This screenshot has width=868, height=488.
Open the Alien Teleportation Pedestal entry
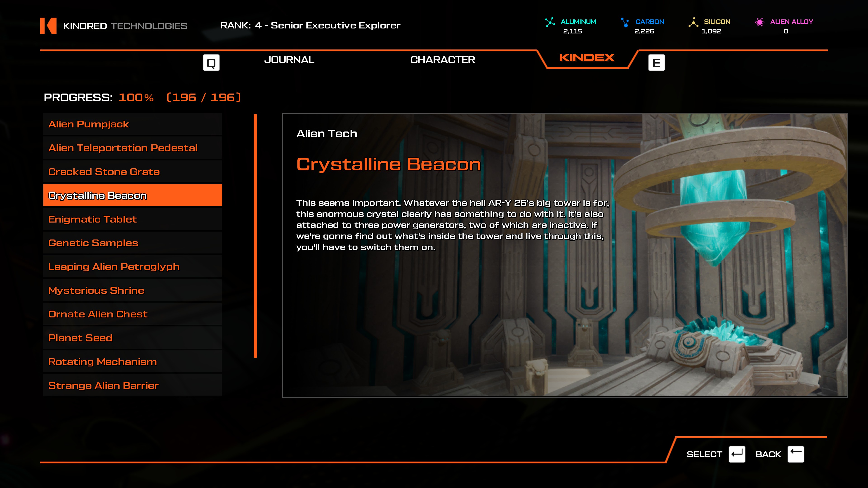132,148
